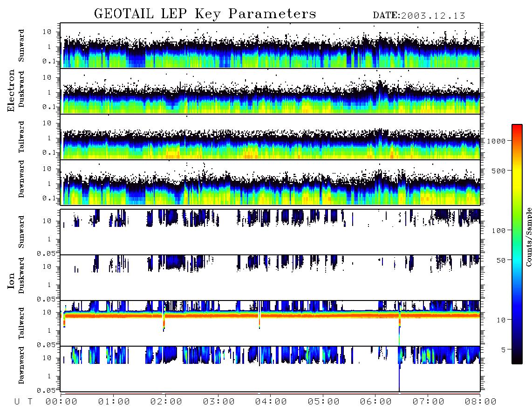Select the Ion Tailward panel label

pyautogui.click(x=21, y=323)
